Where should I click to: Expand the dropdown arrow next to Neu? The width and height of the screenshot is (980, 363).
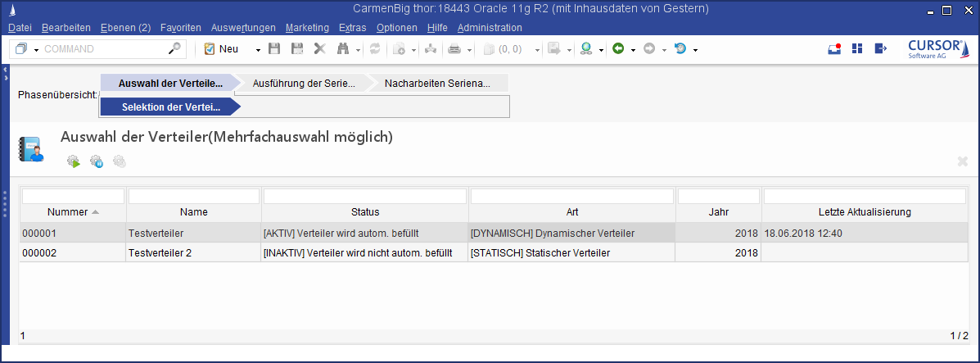[x=258, y=50]
